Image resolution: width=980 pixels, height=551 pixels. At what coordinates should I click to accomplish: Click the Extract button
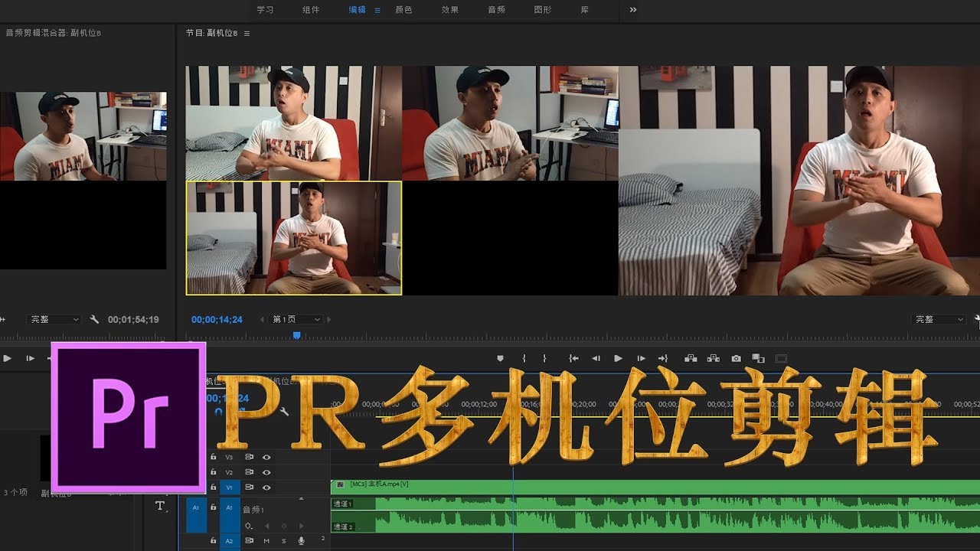coord(714,358)
